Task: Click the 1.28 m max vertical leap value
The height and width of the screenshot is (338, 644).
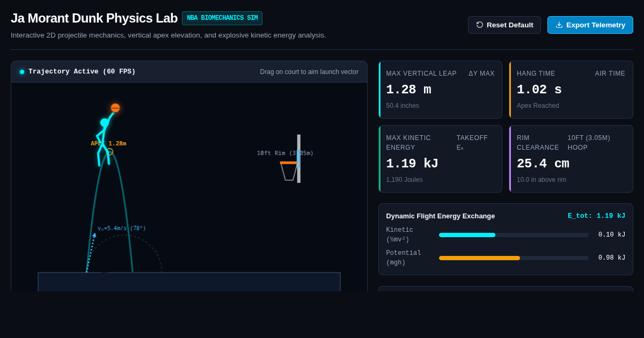Action: [408, 90]
